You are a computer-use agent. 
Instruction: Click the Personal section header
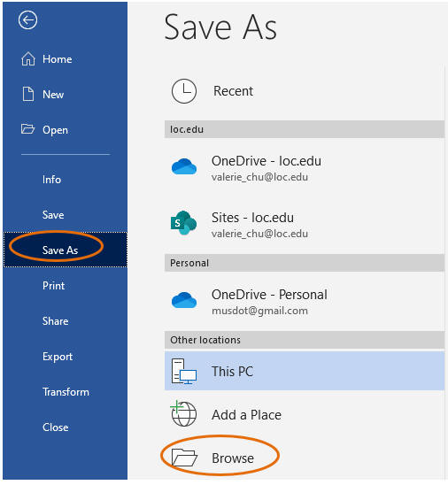coord(305,263)
